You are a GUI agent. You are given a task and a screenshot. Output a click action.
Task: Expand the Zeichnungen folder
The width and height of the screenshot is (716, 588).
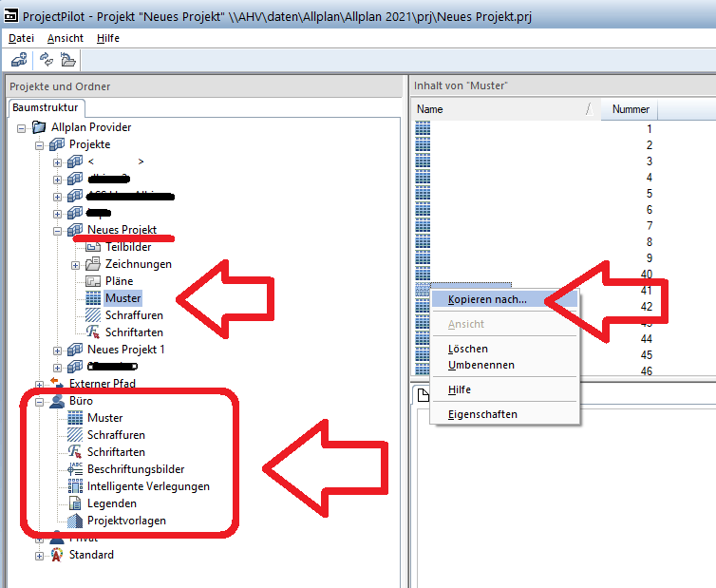pyautogui.click(x=76, y=264)
